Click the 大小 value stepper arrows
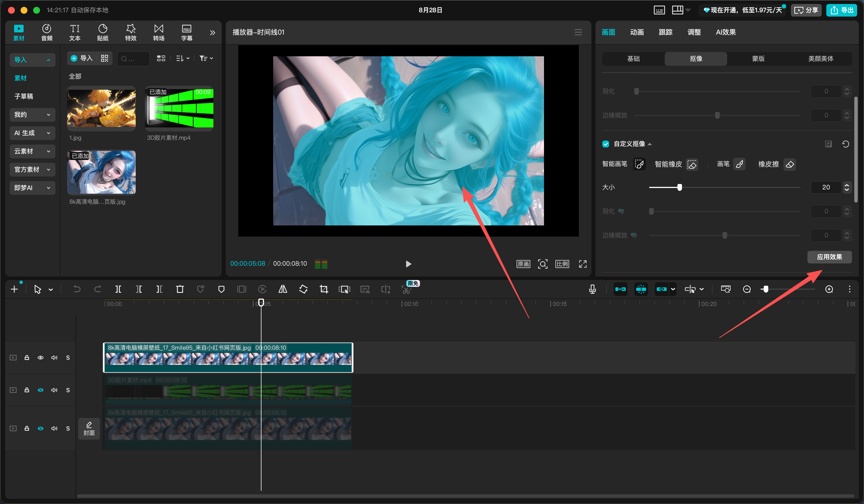The image size is (864, 504). (x=847, y=187)
